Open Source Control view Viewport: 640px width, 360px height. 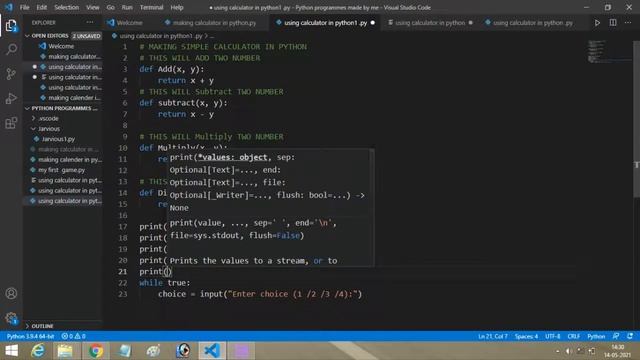[x=11, y=73]
